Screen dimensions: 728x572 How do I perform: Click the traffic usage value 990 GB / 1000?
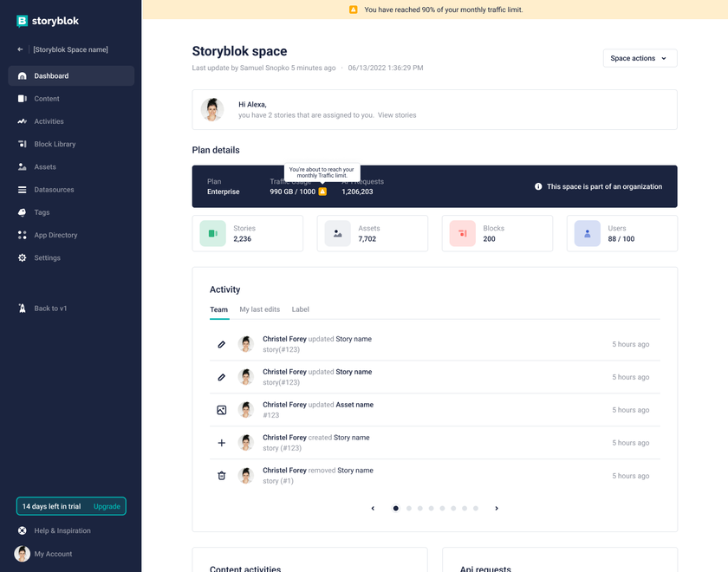click(x=293, y=192)
